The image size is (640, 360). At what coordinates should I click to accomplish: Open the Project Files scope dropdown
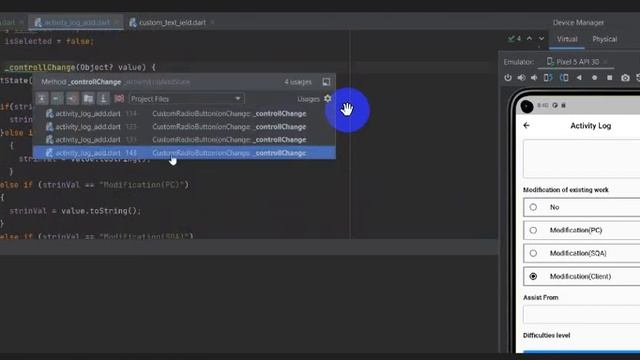point(187,99)
